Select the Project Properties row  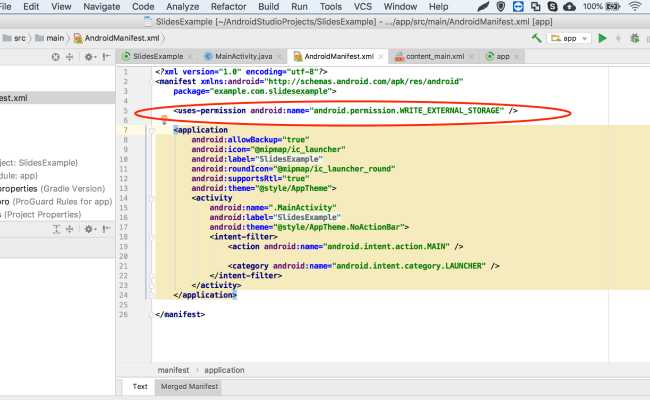tap(58, 214)
